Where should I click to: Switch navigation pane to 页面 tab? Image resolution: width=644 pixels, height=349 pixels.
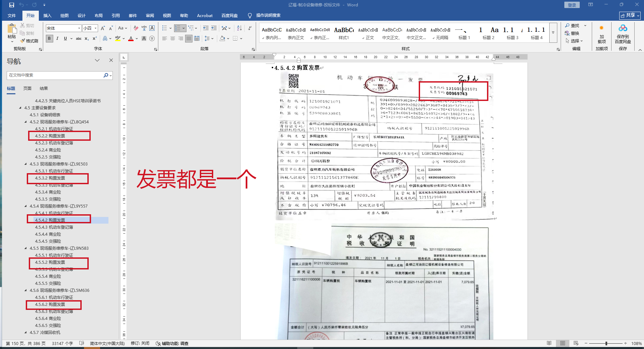tap(27, 88)
